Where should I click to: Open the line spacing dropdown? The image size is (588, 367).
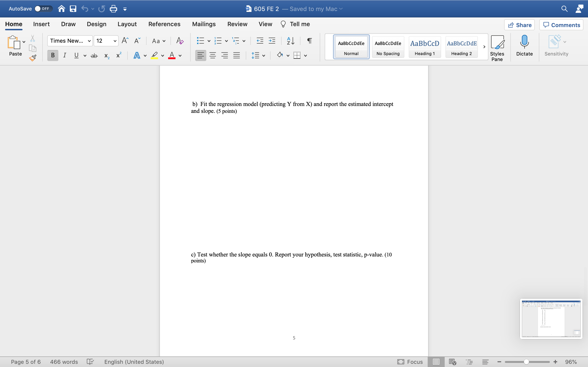click(x=264, y=55)
